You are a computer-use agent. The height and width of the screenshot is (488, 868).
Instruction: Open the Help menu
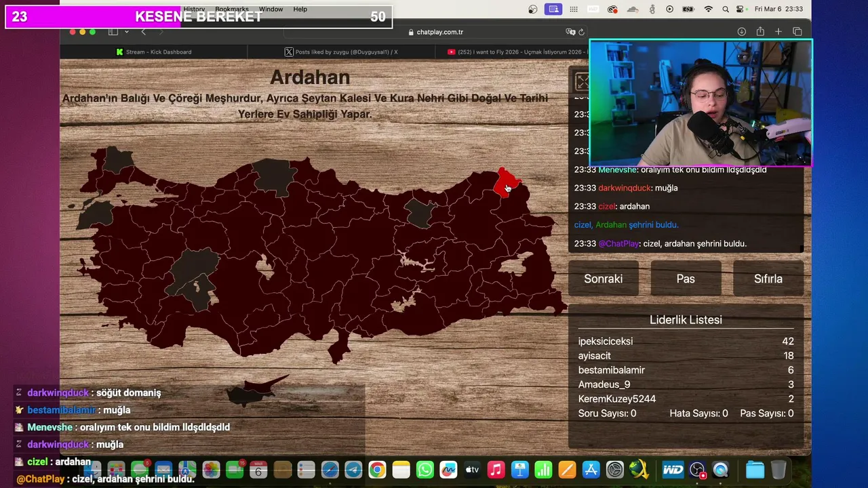tap(300, 9)
